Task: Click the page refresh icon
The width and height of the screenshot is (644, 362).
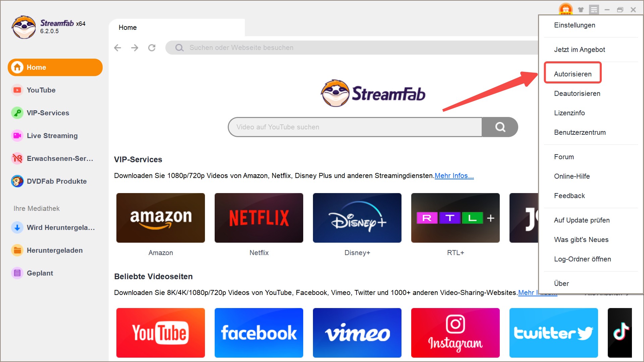Action: [153, 47]
